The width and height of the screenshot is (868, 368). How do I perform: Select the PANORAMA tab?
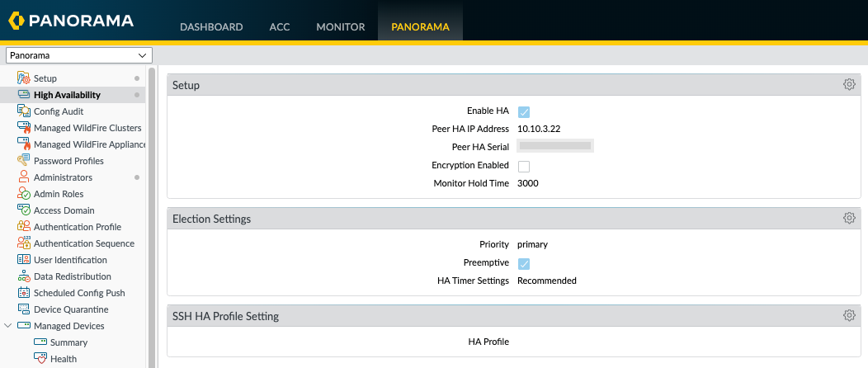point(420,26)
